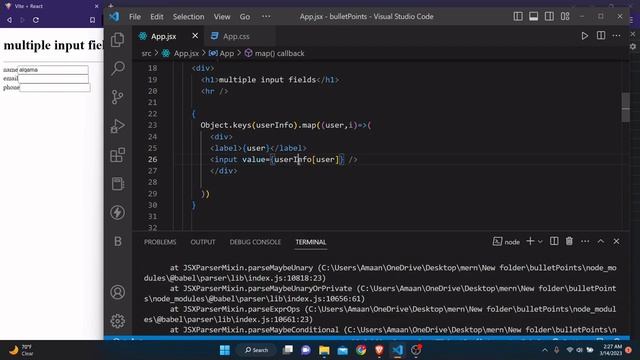Kill terminal with trash icon
The image size is (640, 360).
pyautogui.click(x=569, y=242)
